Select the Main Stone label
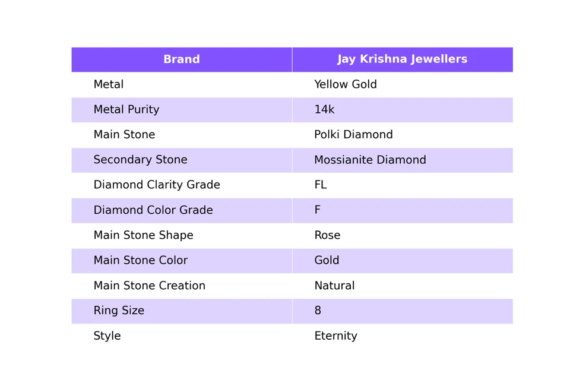The width and height of the screenshot is (570, 392). click(124, 135)
